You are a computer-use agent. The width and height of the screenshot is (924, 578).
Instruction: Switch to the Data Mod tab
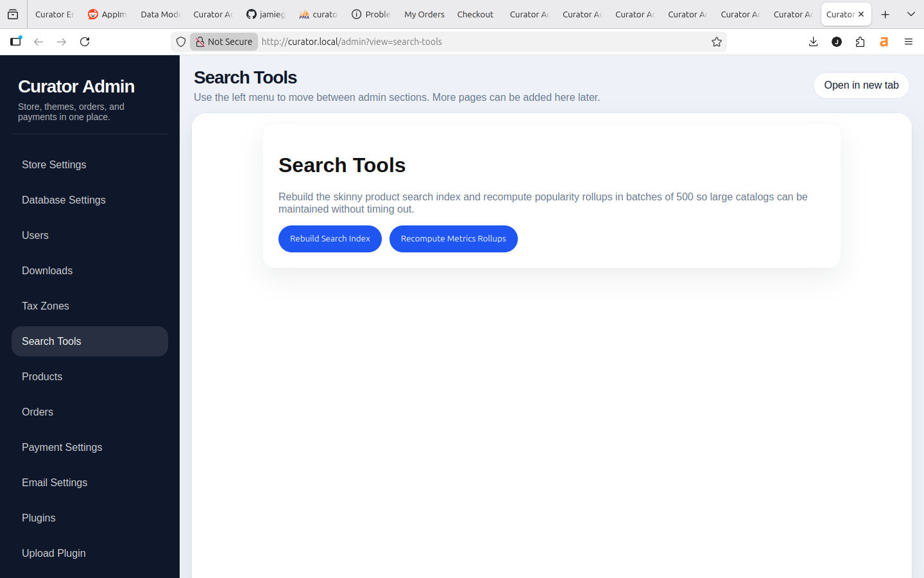[x=160, y=14]
